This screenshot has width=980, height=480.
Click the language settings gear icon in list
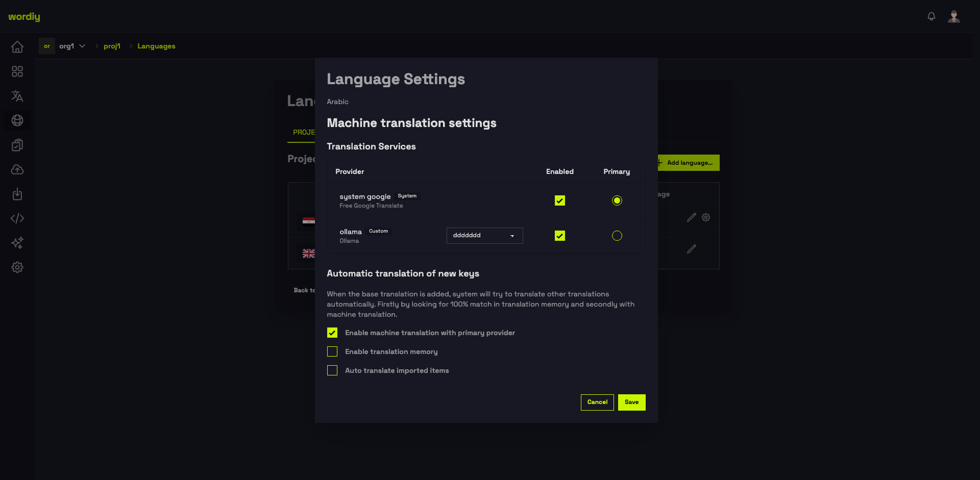click(706, 217)
